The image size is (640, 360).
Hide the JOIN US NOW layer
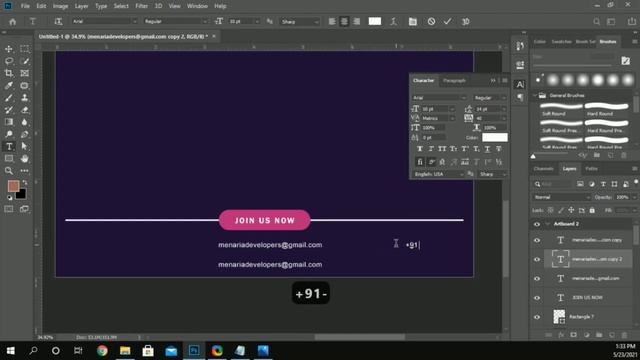(x=537, y=298)
